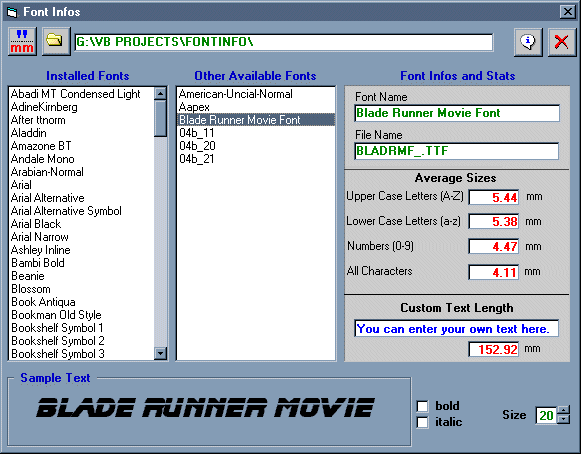Viewport: 581px width, 454px height.
Task: Open the folder browse icon
Action: [56, 42]
